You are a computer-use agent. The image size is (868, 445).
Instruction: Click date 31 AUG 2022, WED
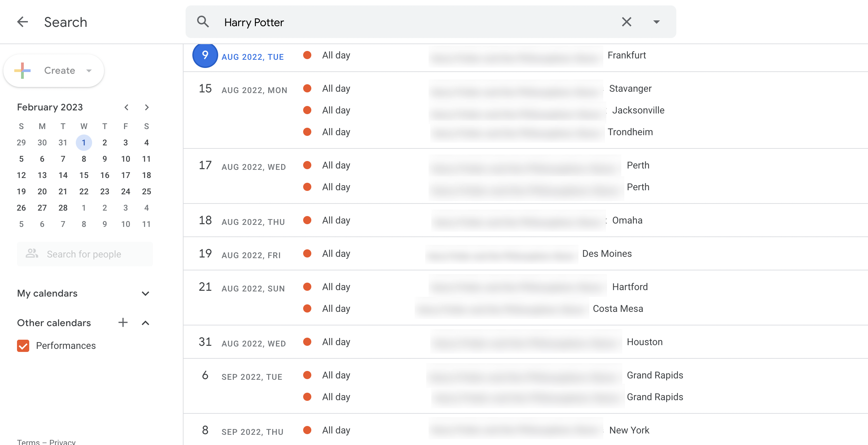242,342
